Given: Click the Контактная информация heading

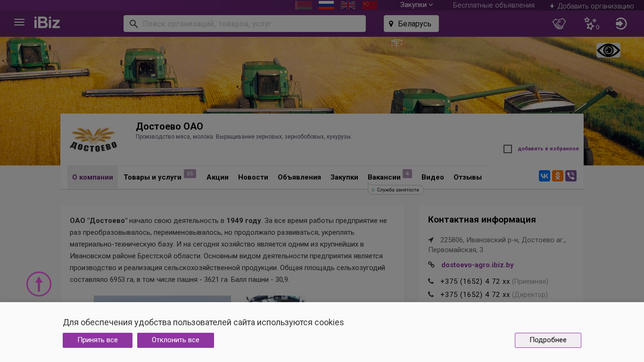Looking at the screenshot, I should (482, 220).
